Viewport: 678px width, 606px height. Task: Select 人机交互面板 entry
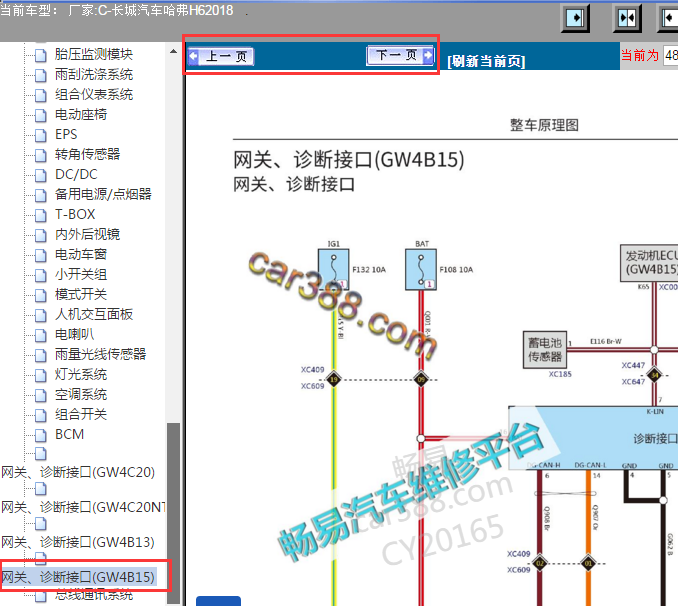(93, 314)
